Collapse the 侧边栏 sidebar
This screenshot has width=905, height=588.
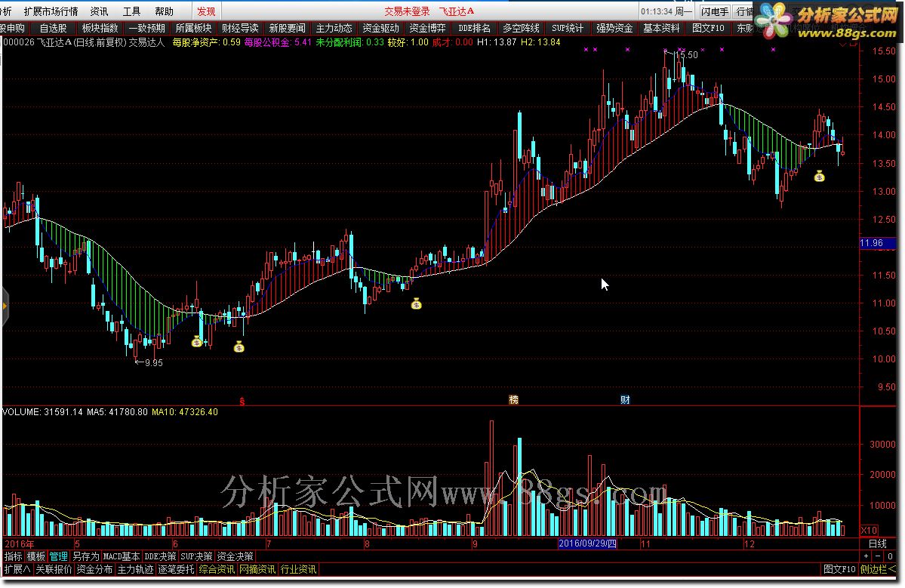878,570
